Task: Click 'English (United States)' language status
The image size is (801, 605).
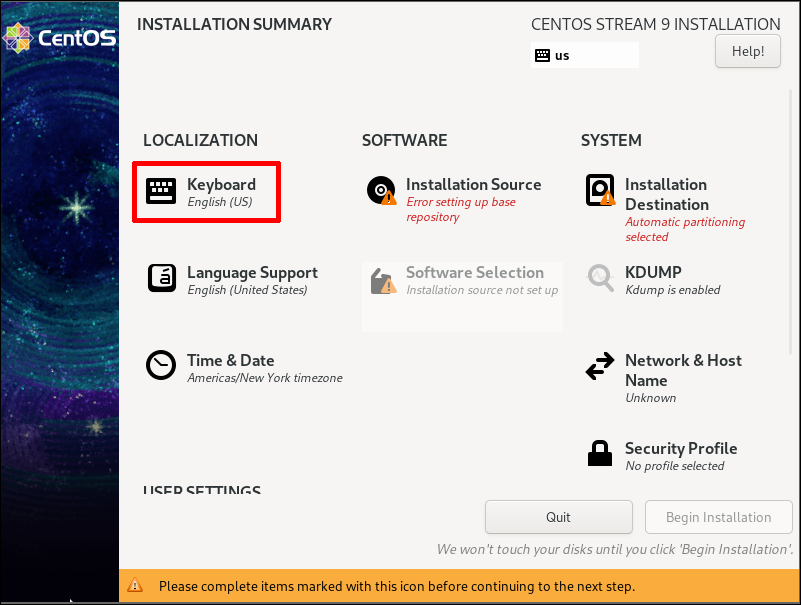Action: (x=247, y=290)
